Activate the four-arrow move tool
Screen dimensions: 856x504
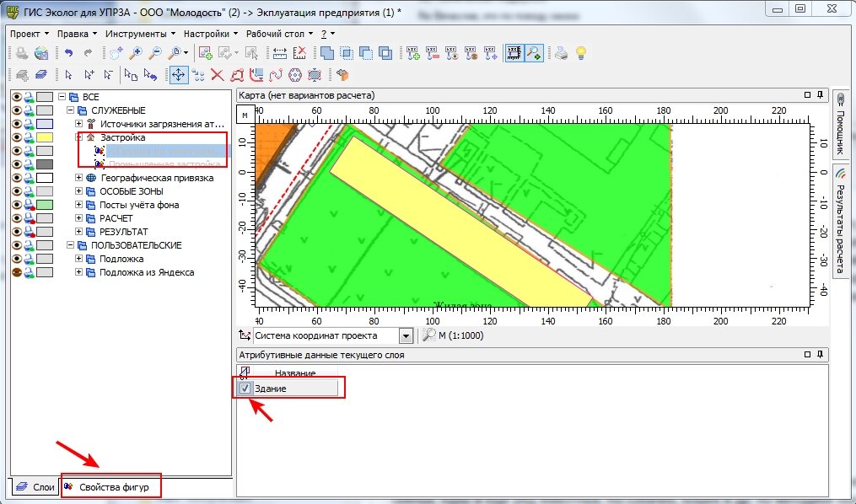pyautogui.click(x=178, y=75)
